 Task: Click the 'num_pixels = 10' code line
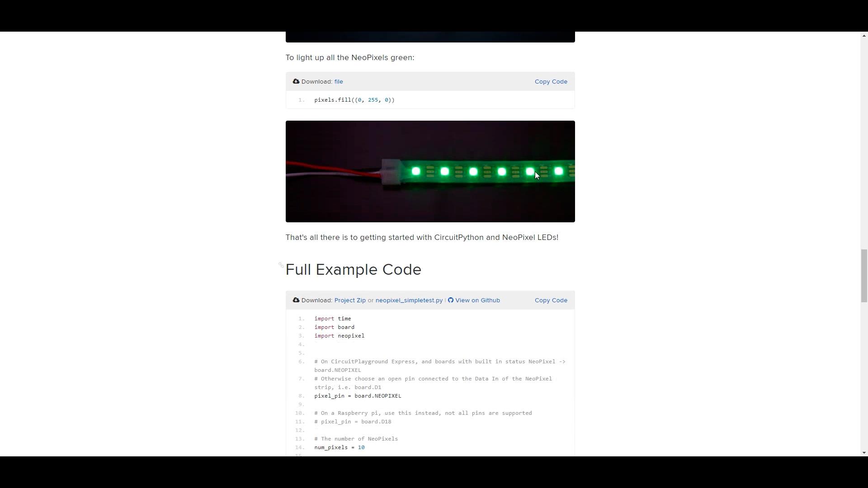click(x=340, y=448)
